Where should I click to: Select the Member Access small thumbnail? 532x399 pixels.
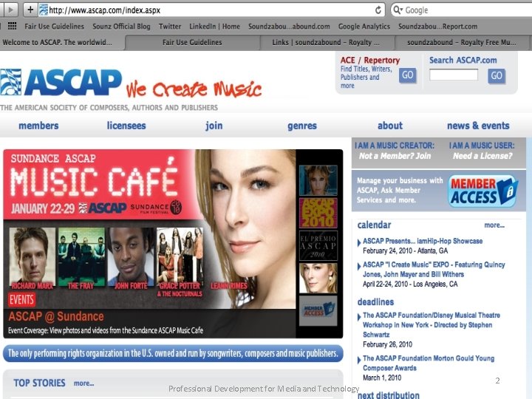click(x=318, y=311)
